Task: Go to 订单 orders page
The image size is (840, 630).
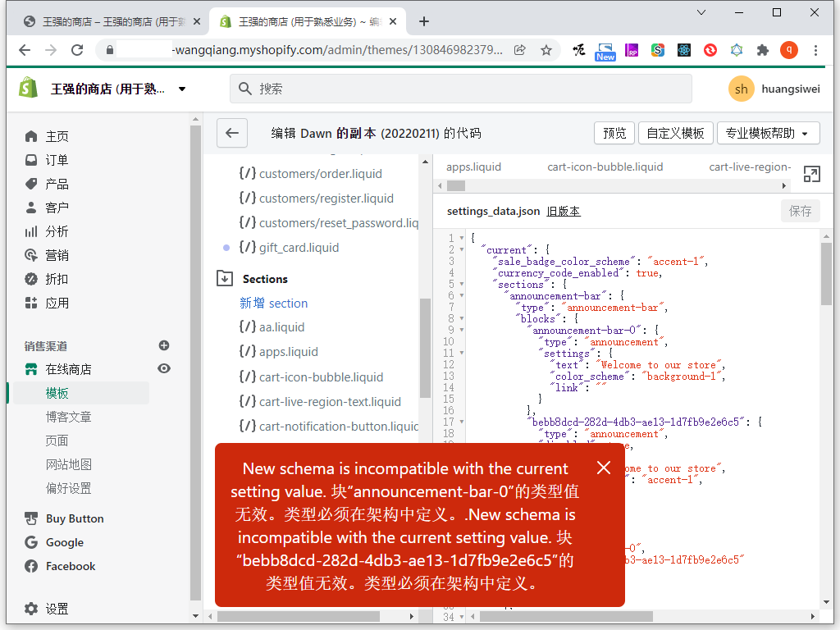Action: pyautogui.click(x=57, y=160)
